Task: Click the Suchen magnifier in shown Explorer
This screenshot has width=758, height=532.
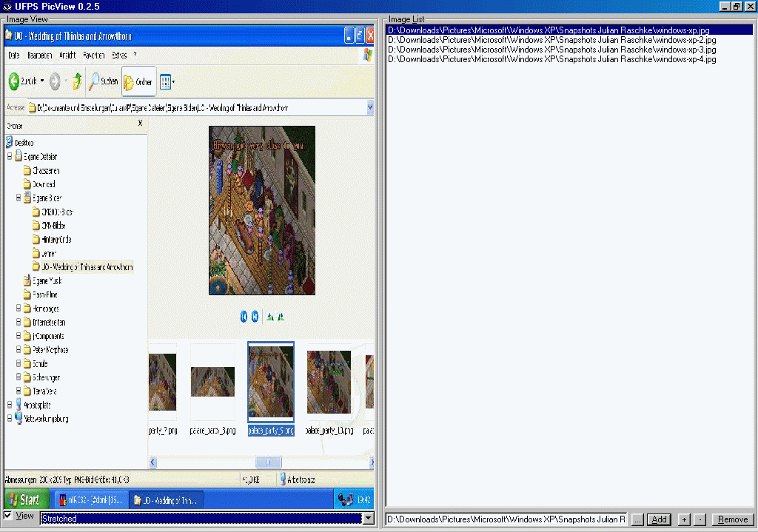Action: tap(94, 81)
